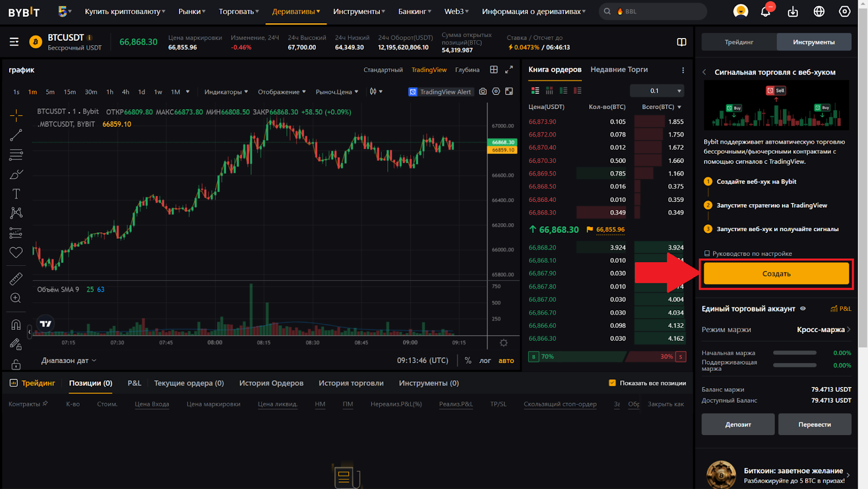Viewport: 868px width, 489px height.
Task: Select the 5m timeframe
Action: click(50, 92)
